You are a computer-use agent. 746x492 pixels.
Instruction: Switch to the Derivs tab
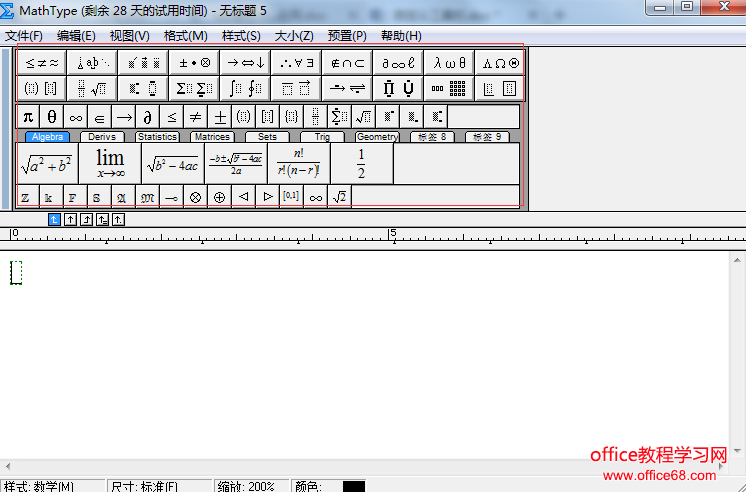coord(102,137)
